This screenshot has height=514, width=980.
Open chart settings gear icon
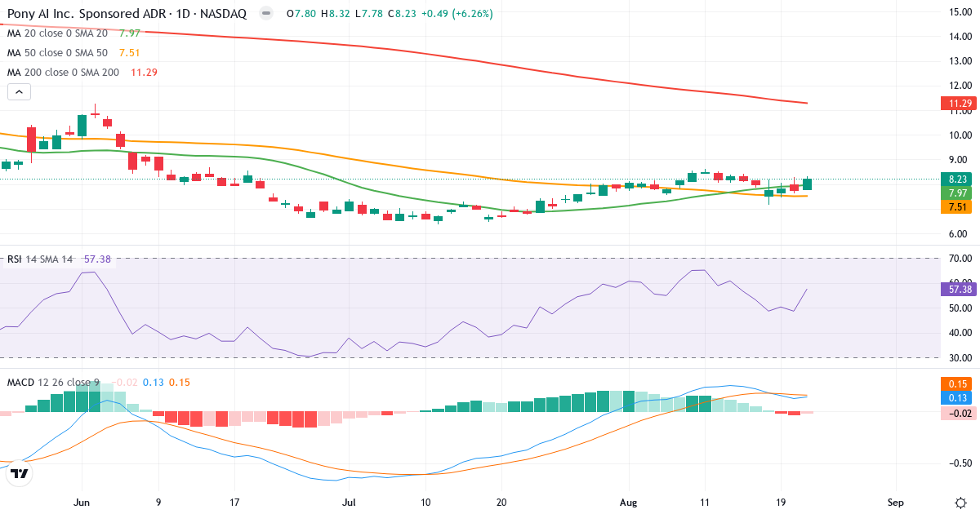pyautogui.click(x=960, y=501)
